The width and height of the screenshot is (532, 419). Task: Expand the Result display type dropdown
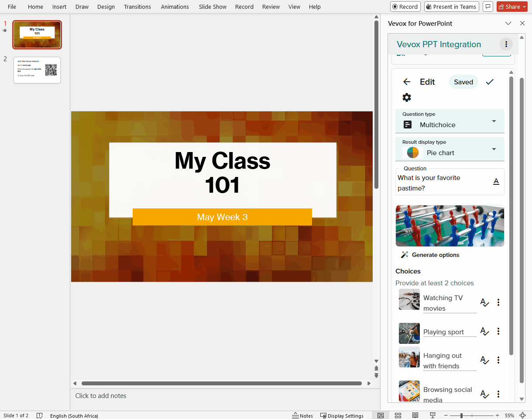tap(450, 149)
